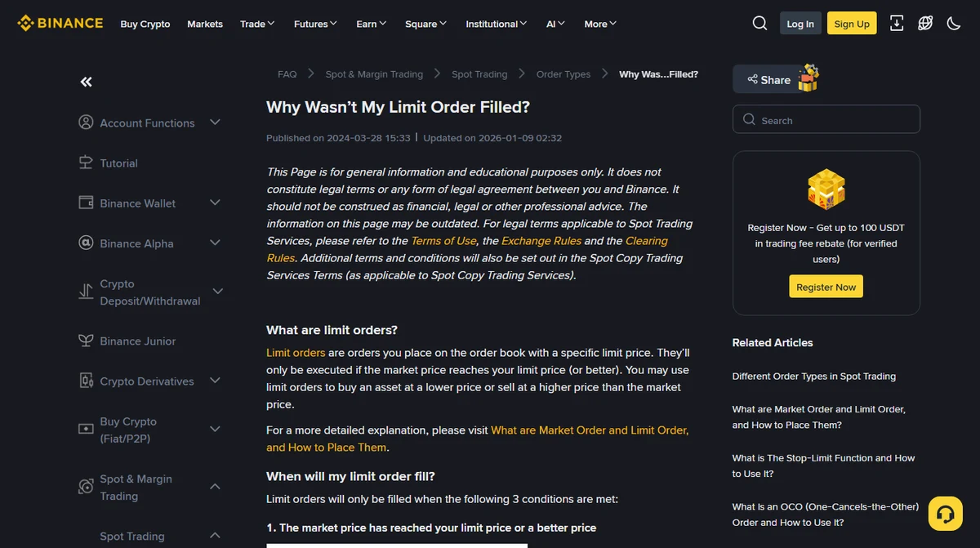Click the Spot & Margin Trading icon

pyautogui.click(x=86, y=487)
